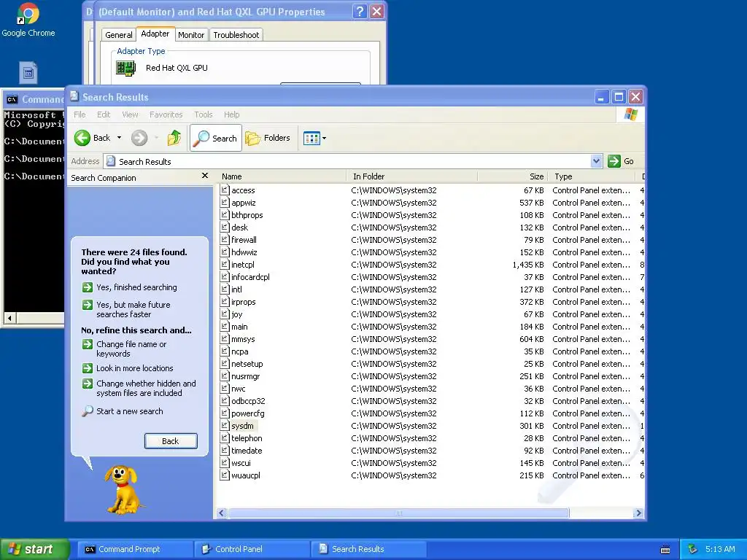Click the sysdm file name
The height and width of the screenshot is (560, 747).
[x=242, y=426]
